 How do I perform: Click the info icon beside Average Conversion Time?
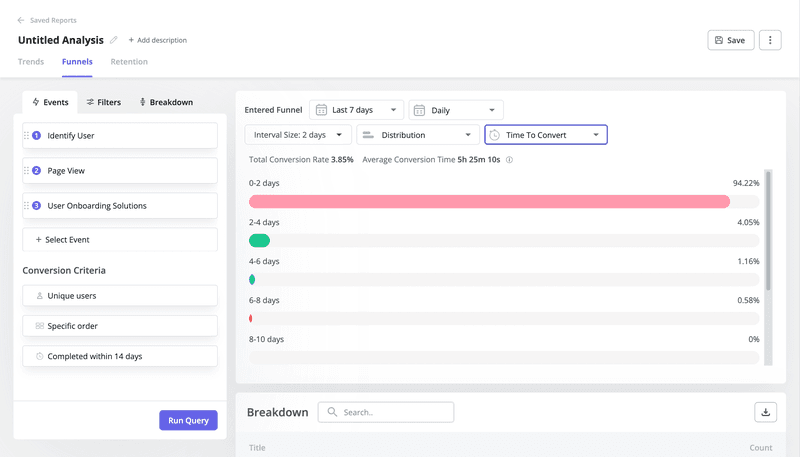coord(509,160)
